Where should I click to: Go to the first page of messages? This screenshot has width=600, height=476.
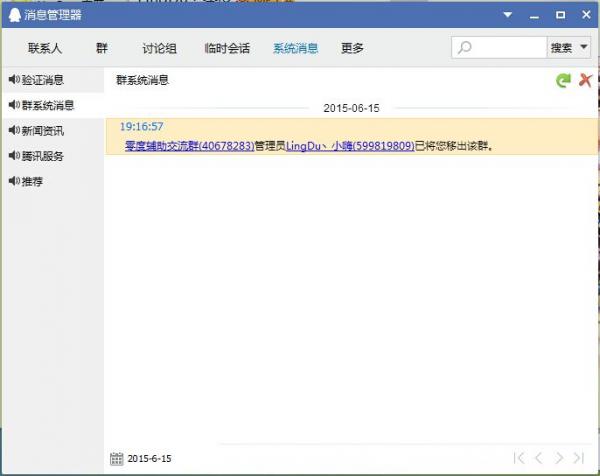coord(519,458)
